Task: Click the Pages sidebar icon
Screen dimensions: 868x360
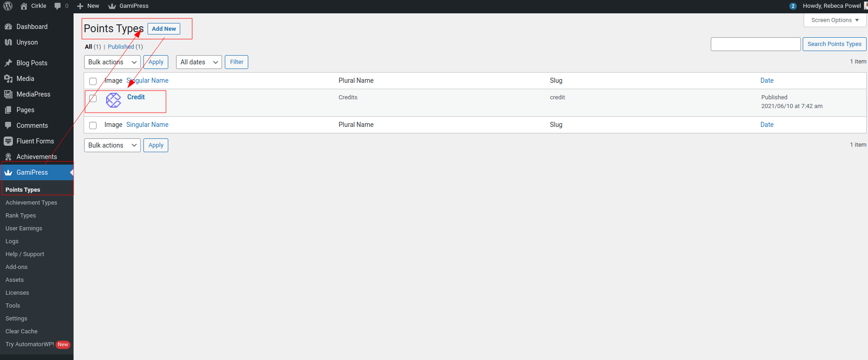Action: pos(8,110)
